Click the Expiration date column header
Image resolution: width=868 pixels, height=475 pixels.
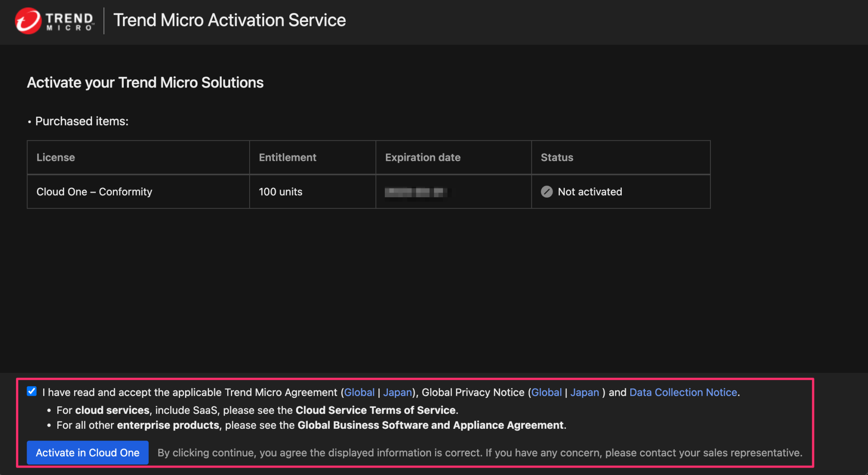coord(423,157)
